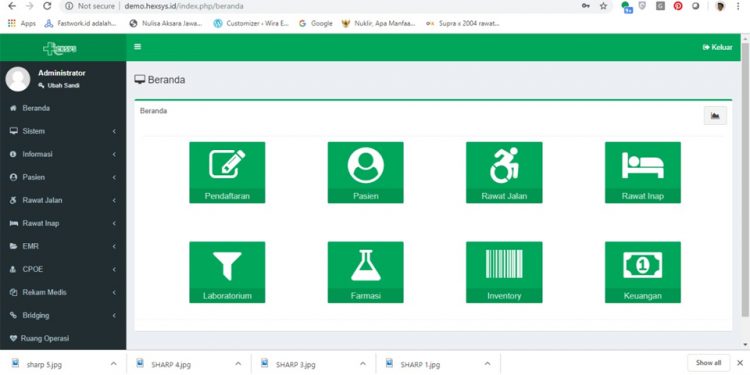750x375 pixels.
Task: Click the Ubah Sandi link
Action: (59, 86)
